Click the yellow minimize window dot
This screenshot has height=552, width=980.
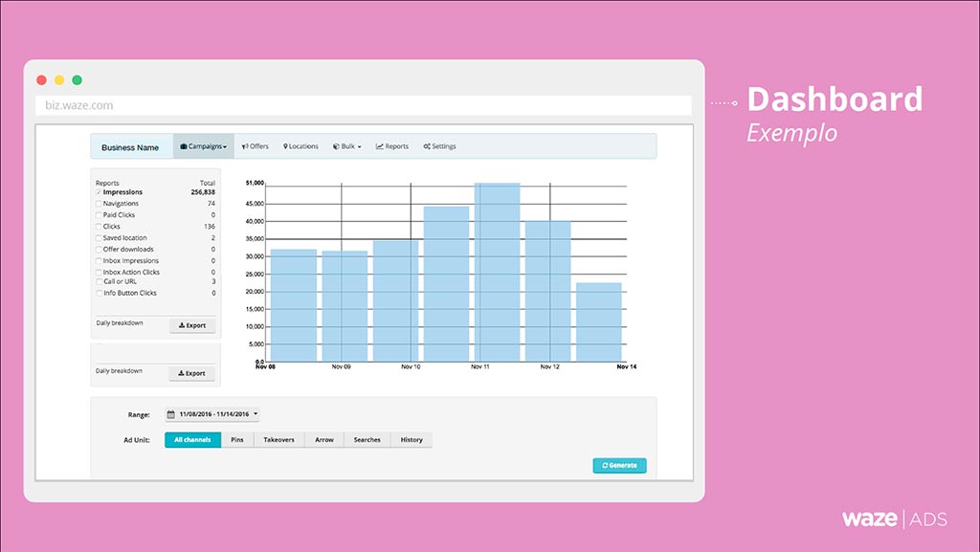[59, 80]
